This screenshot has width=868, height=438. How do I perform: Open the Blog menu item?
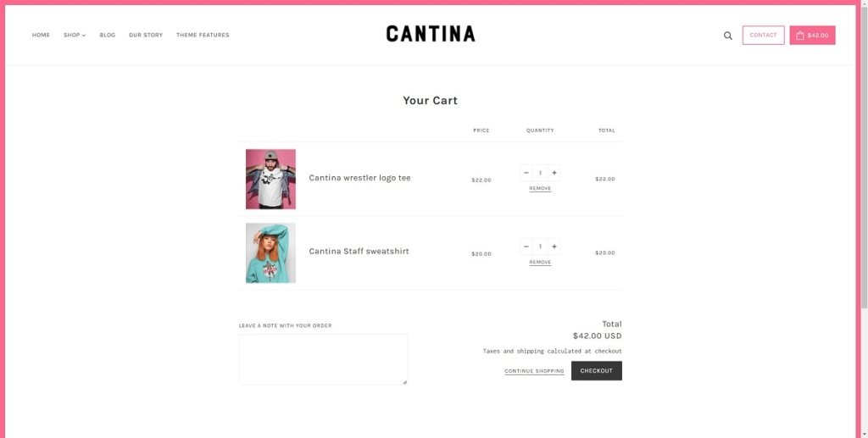(107, 36)
